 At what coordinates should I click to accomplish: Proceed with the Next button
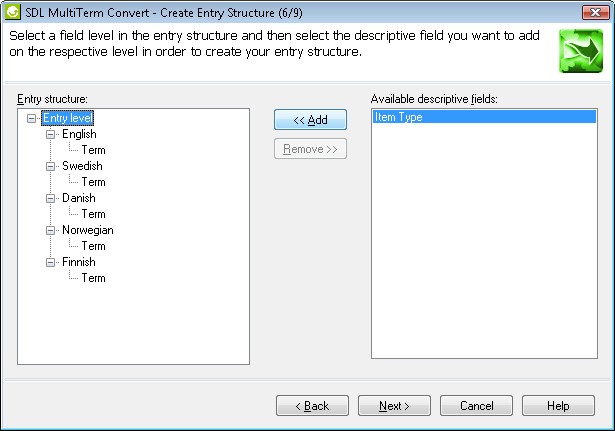pos(394,406)
